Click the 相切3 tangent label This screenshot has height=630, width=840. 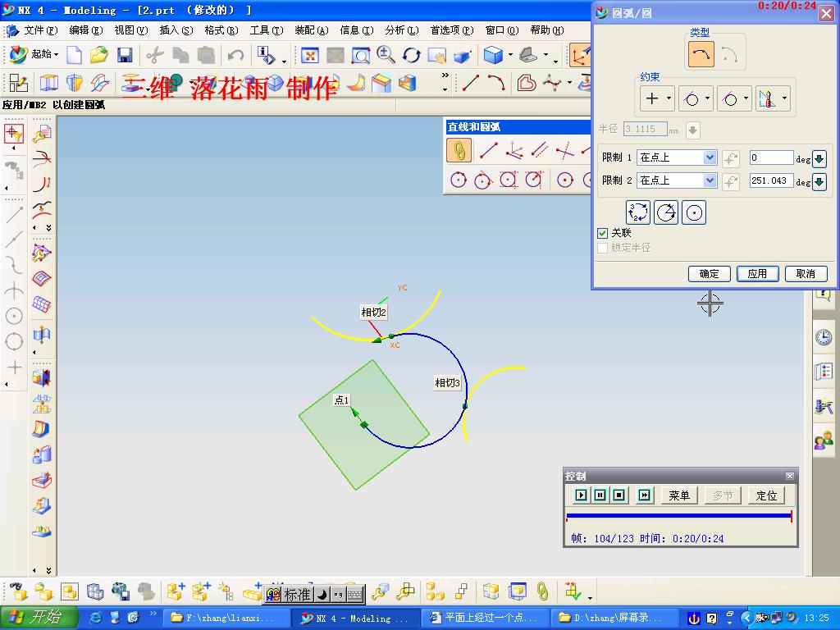coord(447,383)
